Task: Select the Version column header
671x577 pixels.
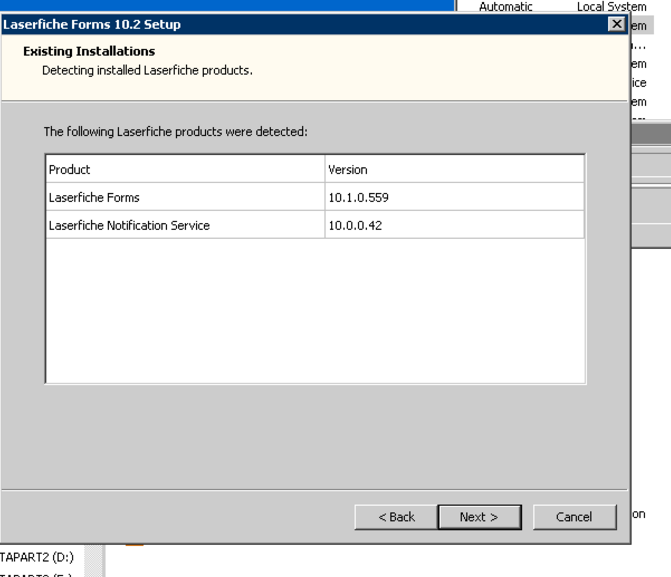Action: click(454, 170)
